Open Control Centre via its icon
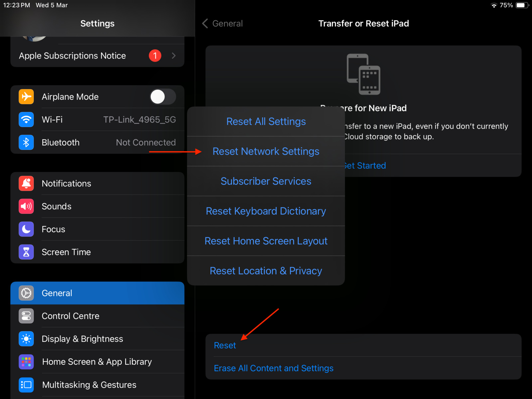This screenshot has height=399, width=532. 26,316
